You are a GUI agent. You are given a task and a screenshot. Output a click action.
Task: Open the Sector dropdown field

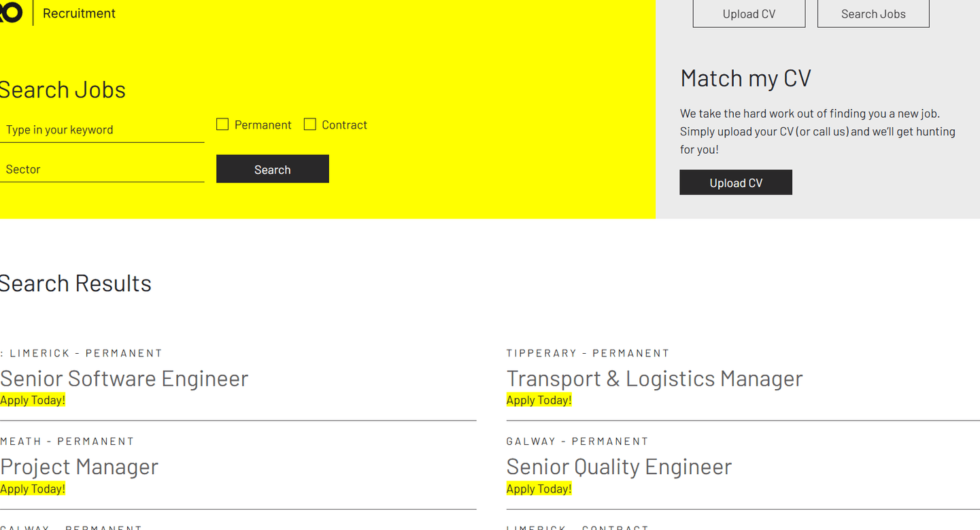point(102,169)
